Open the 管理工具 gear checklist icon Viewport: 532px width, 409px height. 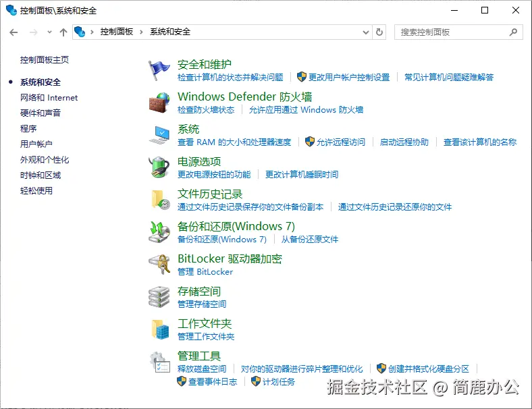159,362
